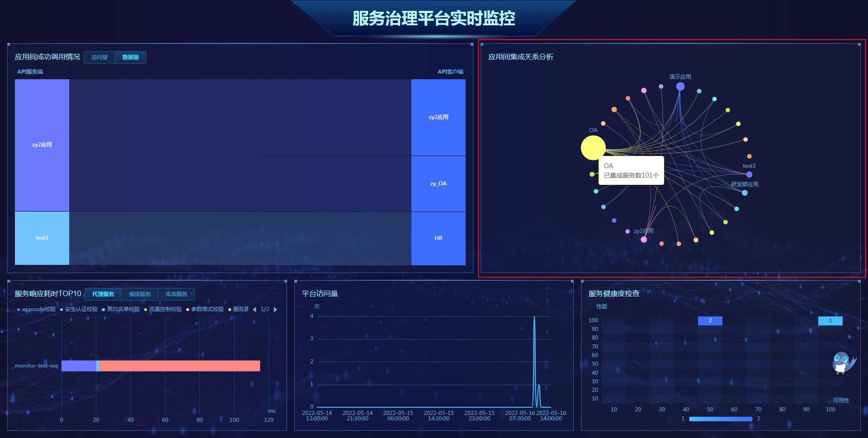Image resolution: width=868 pixels, height=438 pixels.
Task: Open the 编排服务 tab
Action: click(139, 294)
